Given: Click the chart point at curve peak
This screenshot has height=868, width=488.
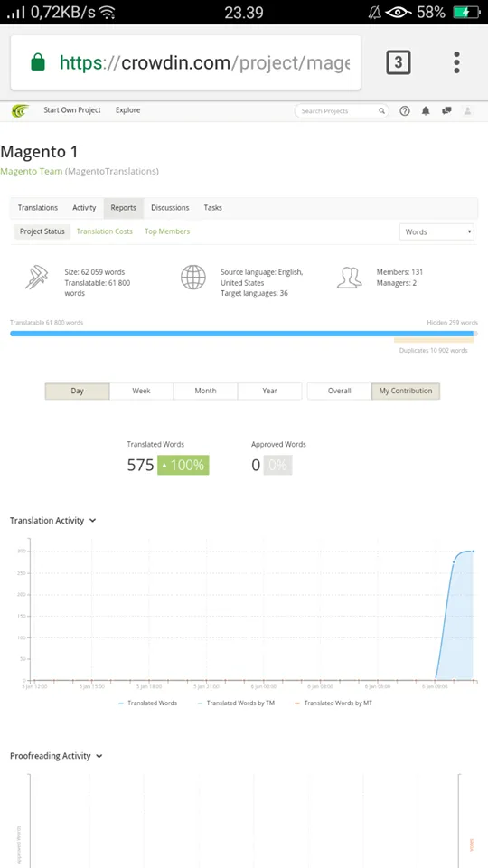Looking at the screenshot, I should (x=473, y=552).
